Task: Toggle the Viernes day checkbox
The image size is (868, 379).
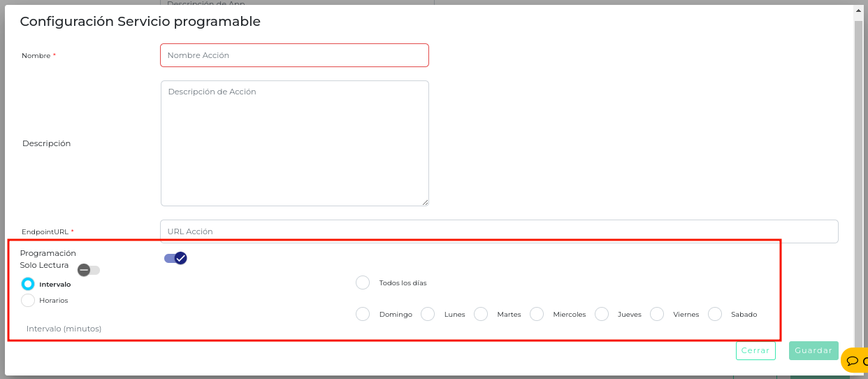Action: click(657, 314)
